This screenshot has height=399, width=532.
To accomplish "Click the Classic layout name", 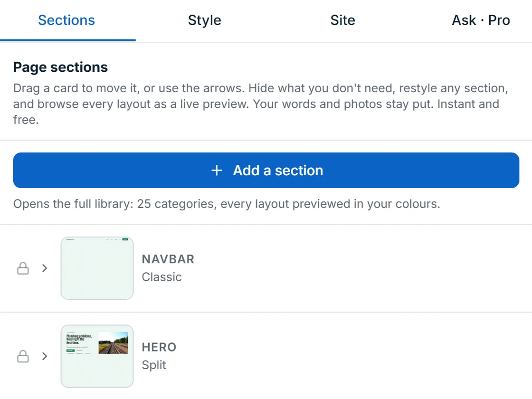I will tap(162, 277).
